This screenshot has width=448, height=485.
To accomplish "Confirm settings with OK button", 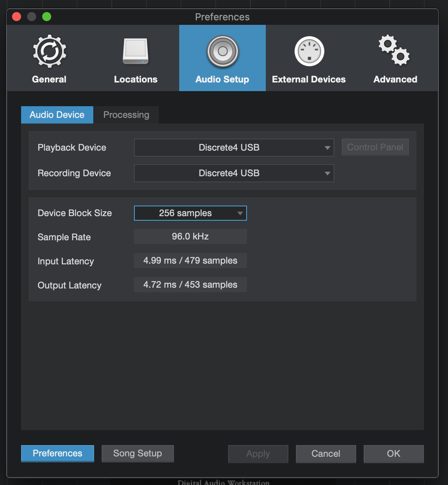I will [394, 454].
